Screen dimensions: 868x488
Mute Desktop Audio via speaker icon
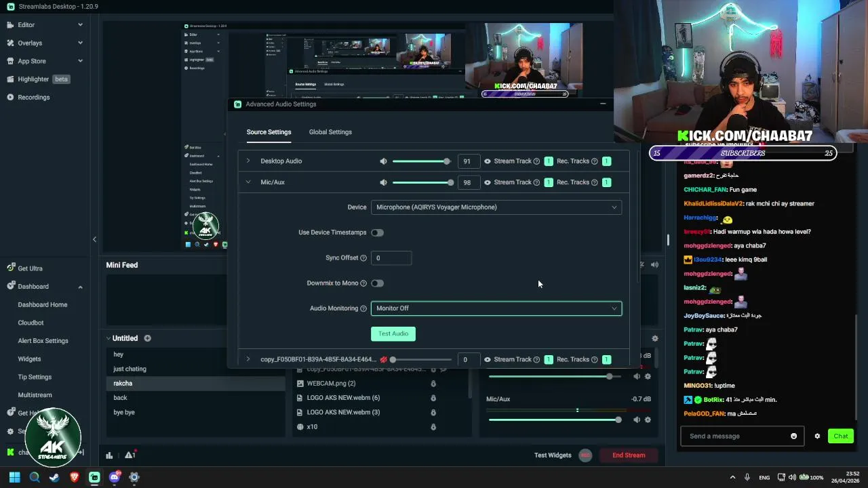tap(383, 161)
